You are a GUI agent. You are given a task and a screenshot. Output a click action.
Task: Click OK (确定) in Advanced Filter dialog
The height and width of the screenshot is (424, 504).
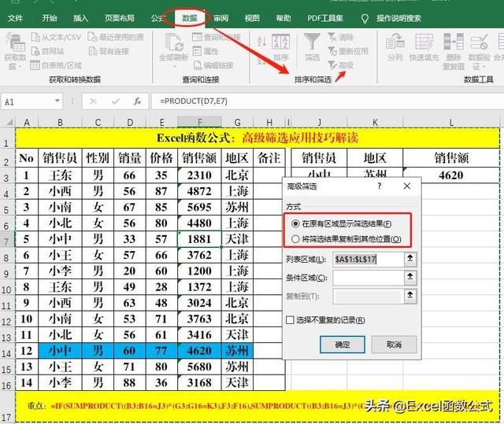(343, 345)
